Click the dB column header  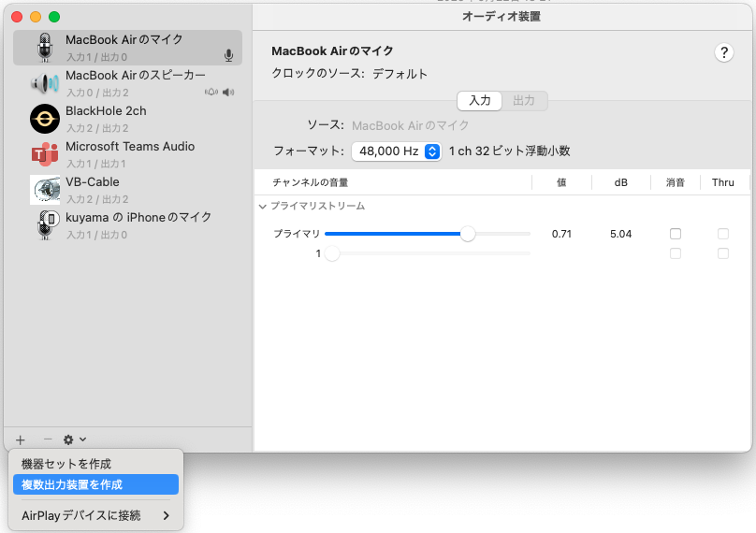click(620, 182)
